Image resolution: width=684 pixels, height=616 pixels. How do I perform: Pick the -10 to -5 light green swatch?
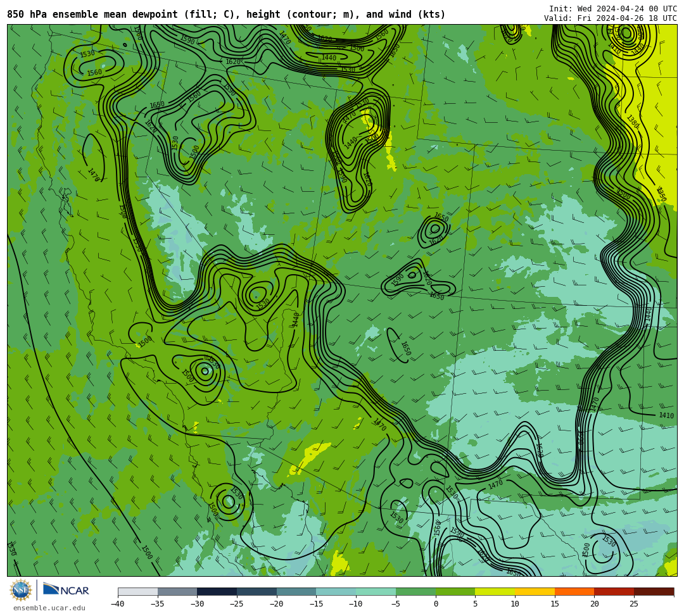[376, 591]
